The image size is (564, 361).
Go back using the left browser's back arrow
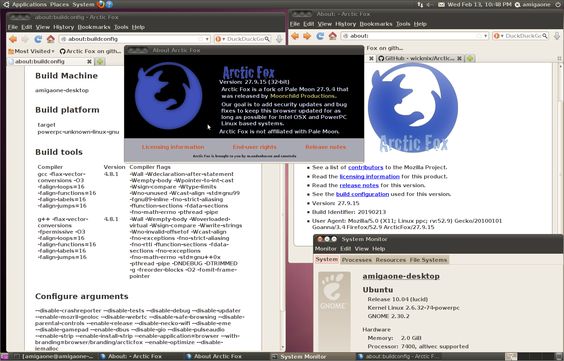click(13, 39)
